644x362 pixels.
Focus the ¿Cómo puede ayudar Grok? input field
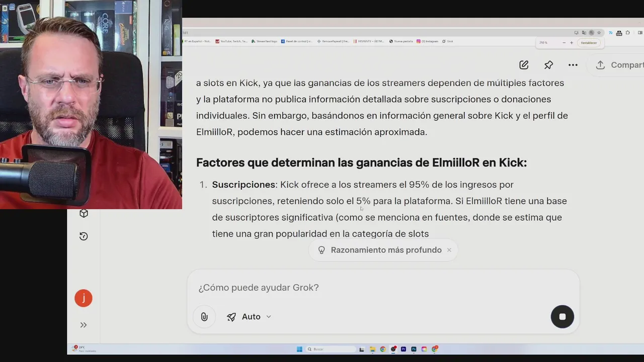[382, 288]
